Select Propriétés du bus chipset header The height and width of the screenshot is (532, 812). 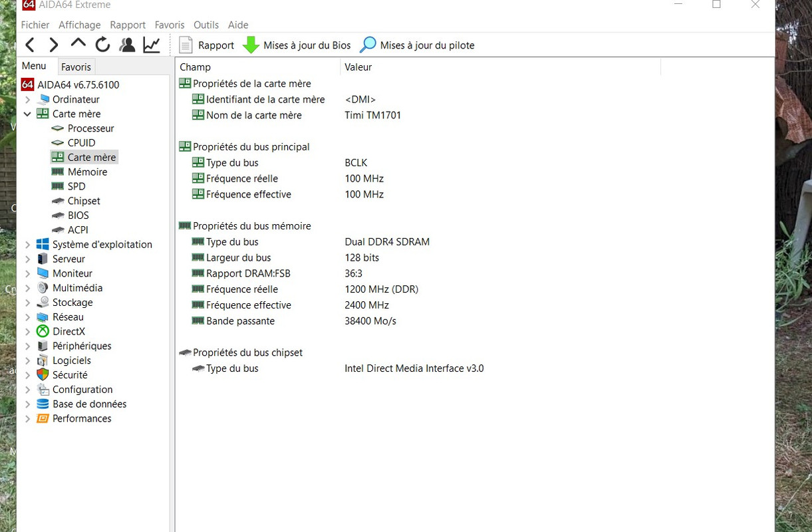pyautogui.click(x=247, y=352)
